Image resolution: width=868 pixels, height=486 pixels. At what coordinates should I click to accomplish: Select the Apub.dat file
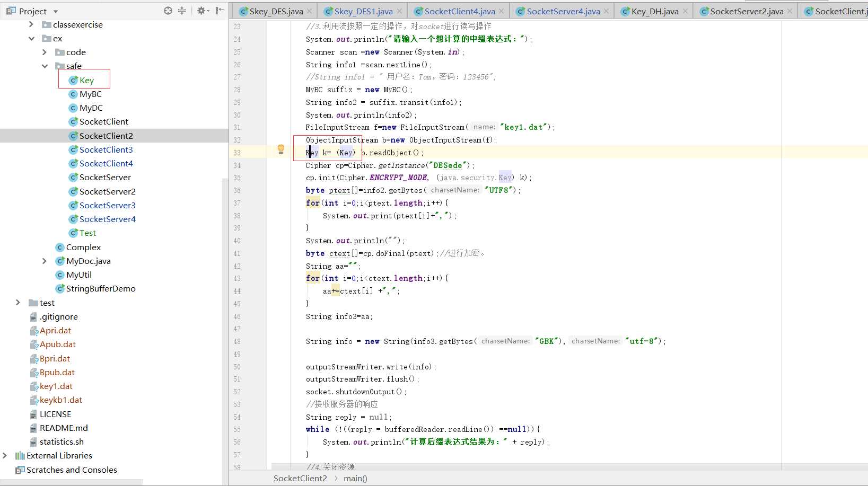pos(57,344)
